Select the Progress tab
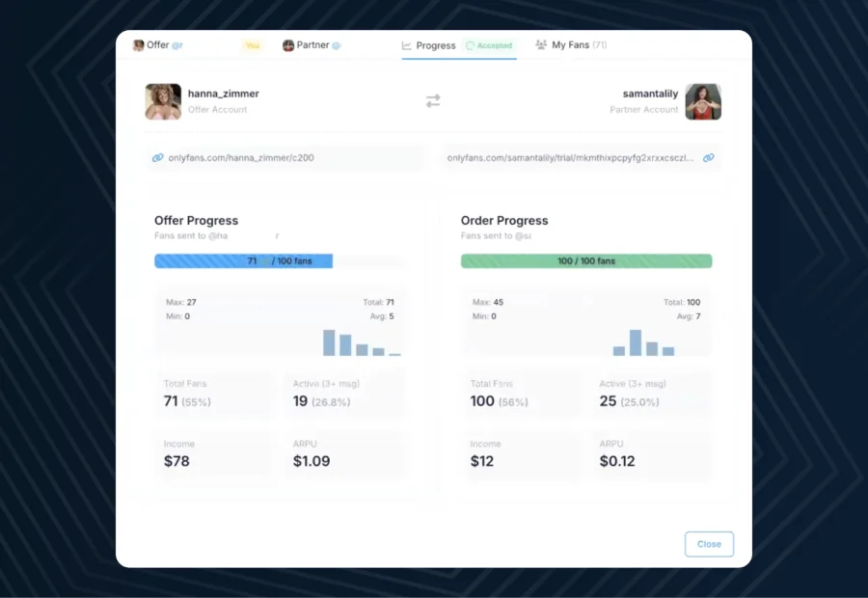 (436, 45)
